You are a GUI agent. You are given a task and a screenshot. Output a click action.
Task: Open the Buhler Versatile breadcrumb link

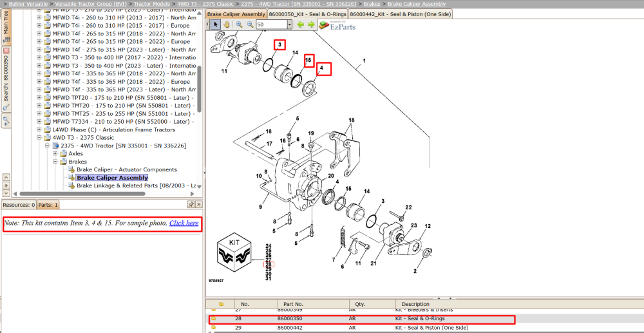pos(28,4)
